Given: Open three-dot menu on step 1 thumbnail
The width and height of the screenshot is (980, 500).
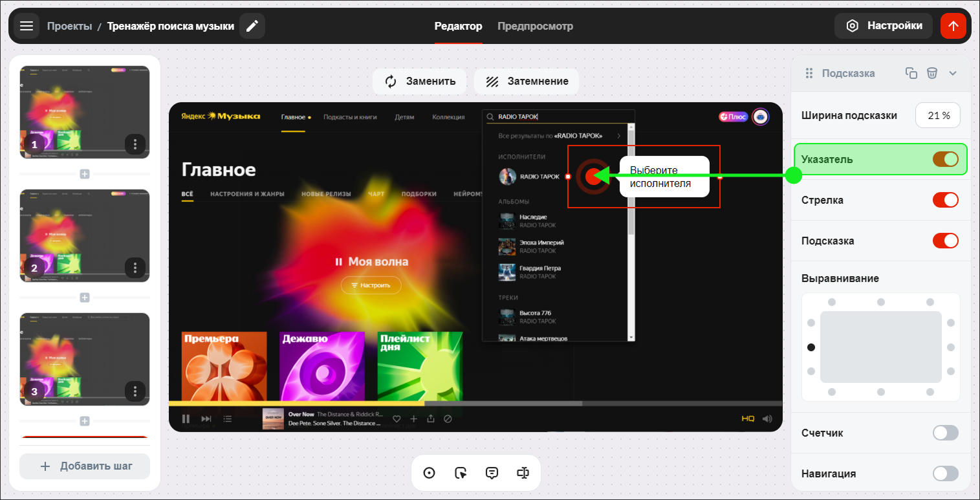Looking at the screenshot, I should coord(135,144).
